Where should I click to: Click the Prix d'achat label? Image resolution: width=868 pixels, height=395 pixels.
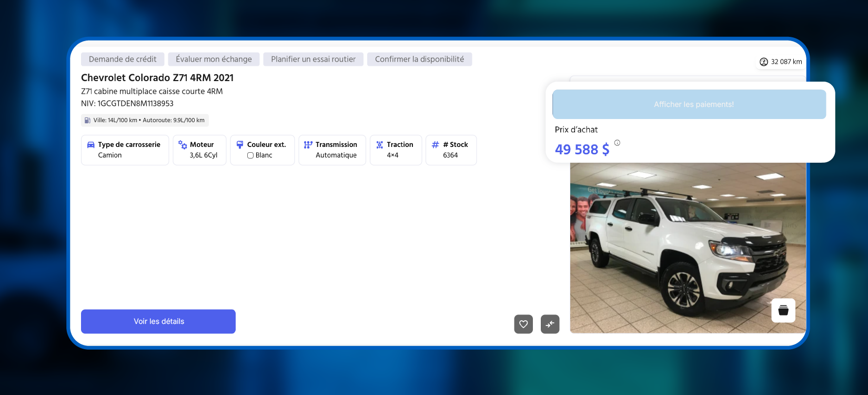click(576, 130)
